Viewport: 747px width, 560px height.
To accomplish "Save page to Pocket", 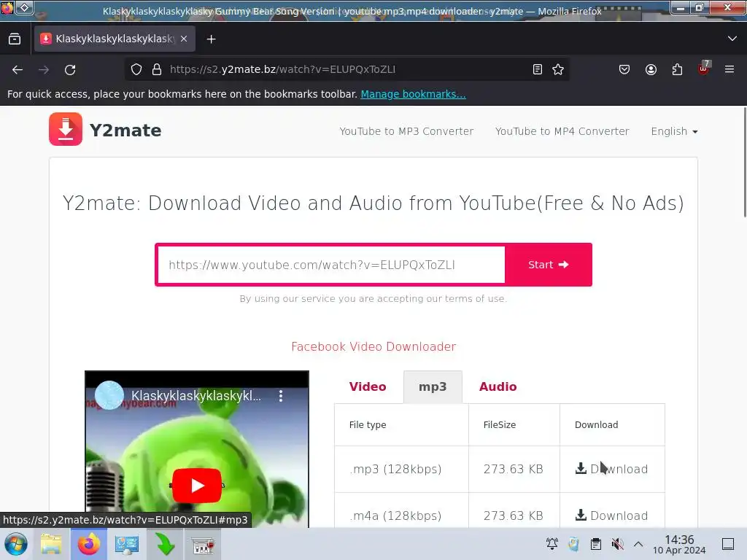I will coord(624,69).
